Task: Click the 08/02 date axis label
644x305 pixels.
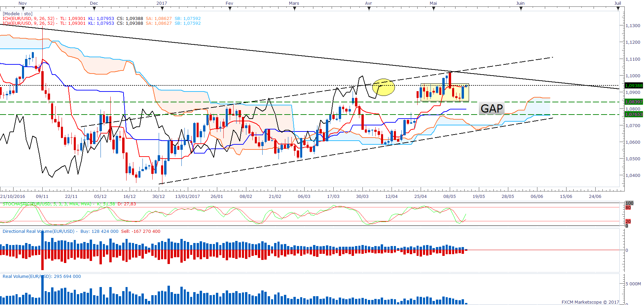Action: [246, 197]
